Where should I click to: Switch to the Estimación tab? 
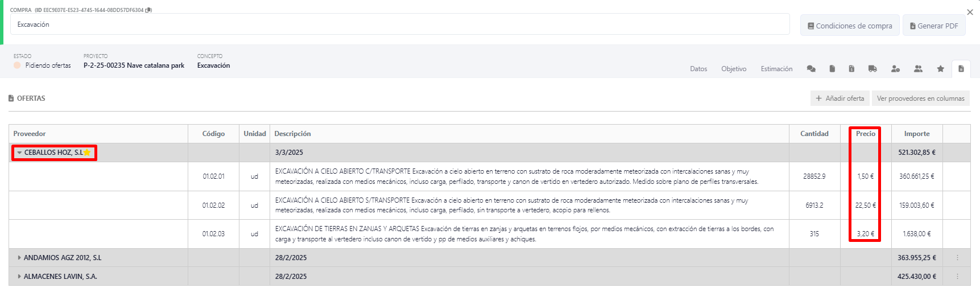pos(776,69)
